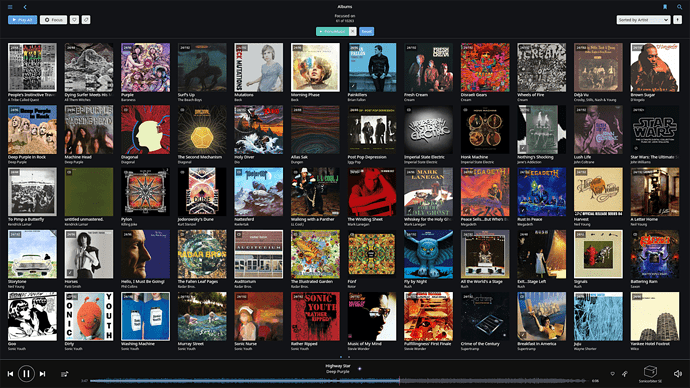
Task: Click the sort direction arrow button
Action: [677, 20]
